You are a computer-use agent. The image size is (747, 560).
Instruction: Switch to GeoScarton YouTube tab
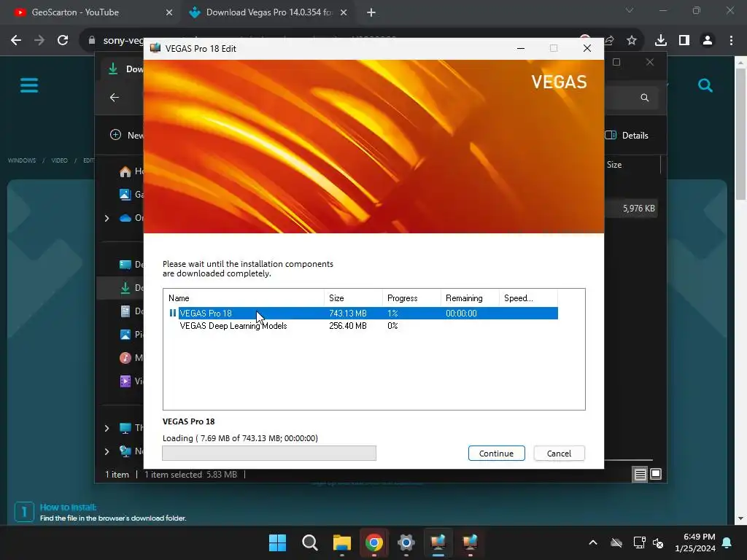[90, 12]
